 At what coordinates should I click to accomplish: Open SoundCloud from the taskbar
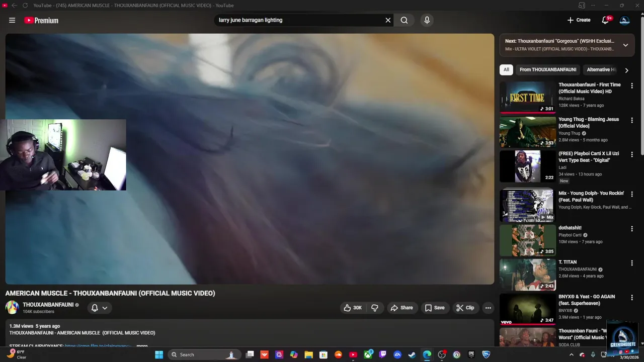pos(338,354)
